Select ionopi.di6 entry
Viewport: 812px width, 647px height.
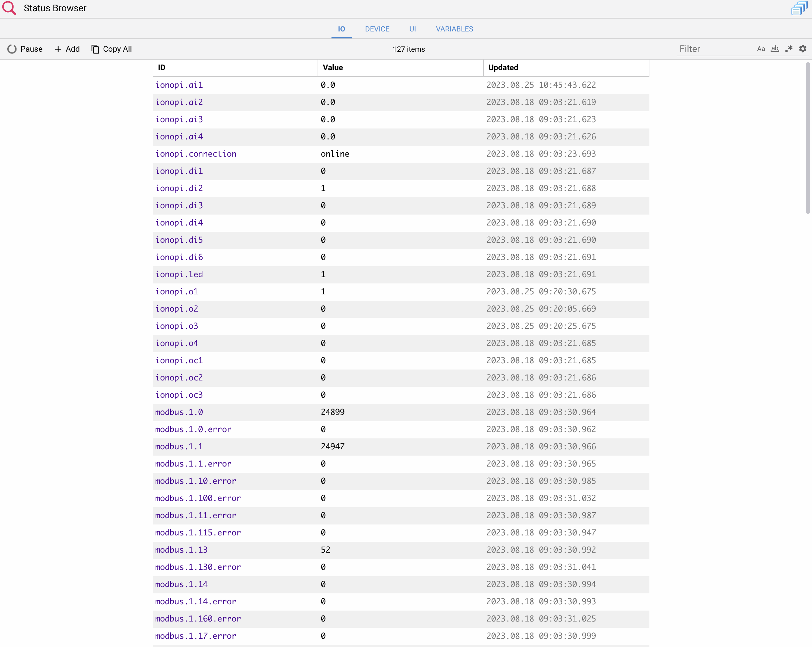[x=179, y=257]
